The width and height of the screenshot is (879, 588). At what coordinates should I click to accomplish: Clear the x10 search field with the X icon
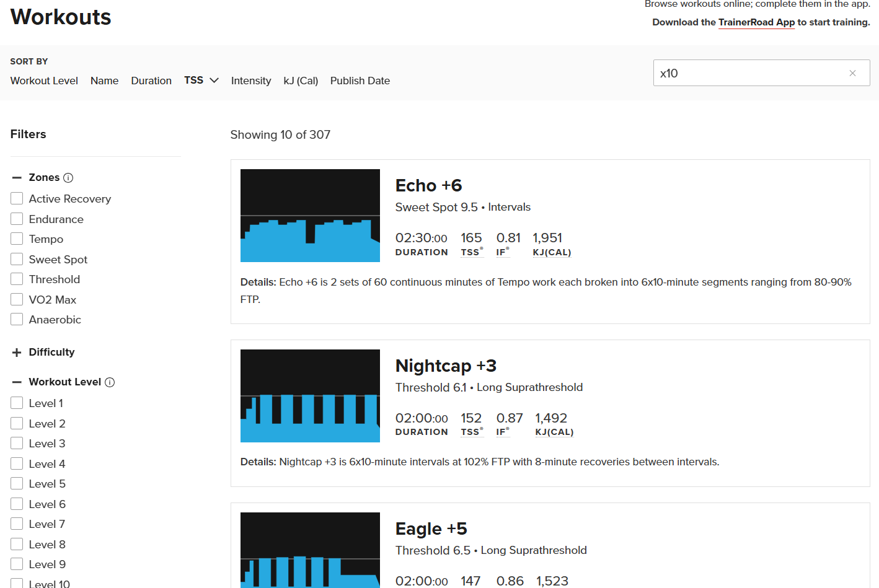(852, 73)
